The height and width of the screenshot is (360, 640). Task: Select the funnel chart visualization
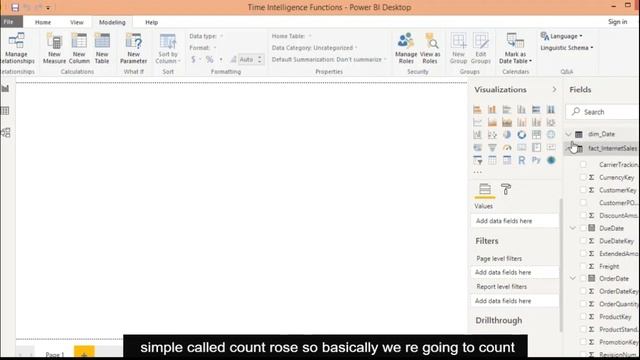coord(492,147)
